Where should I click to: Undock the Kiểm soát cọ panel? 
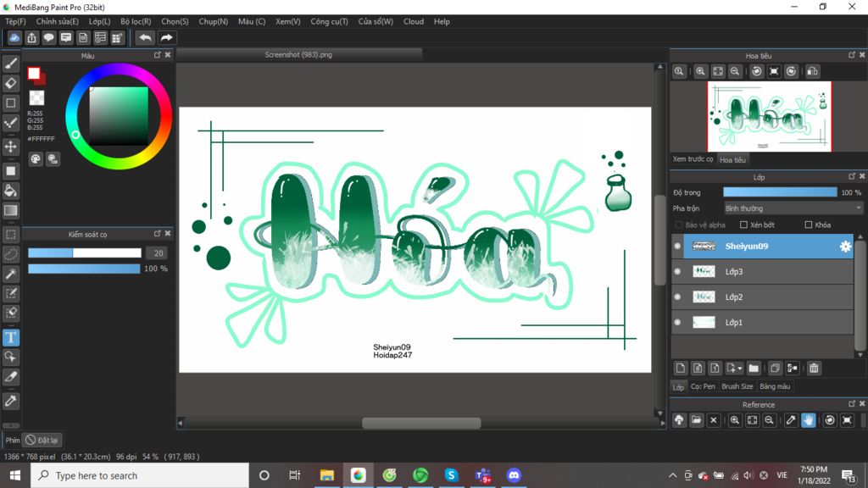[x=157, y=234]
